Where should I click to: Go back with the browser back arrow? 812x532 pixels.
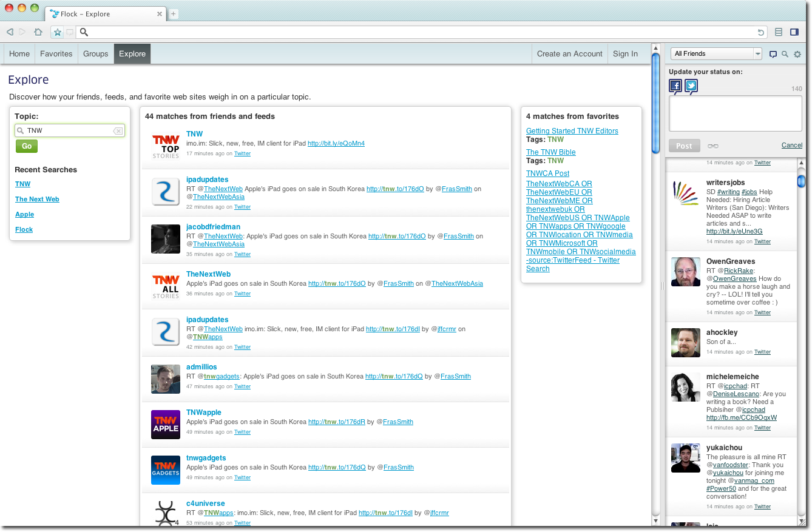click(x=10, y=32)
